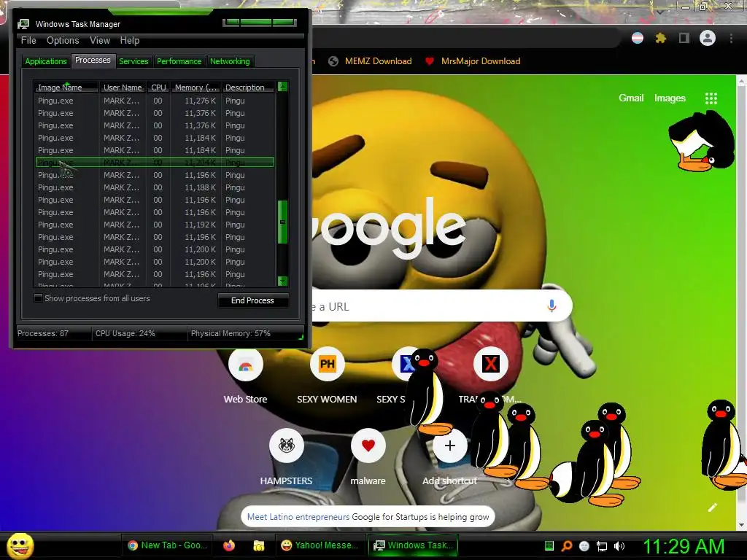The height and width of the screenshot is (560, 747).
Task: Click the process list scrollbar thumb
Action: [x=282, y=222]
